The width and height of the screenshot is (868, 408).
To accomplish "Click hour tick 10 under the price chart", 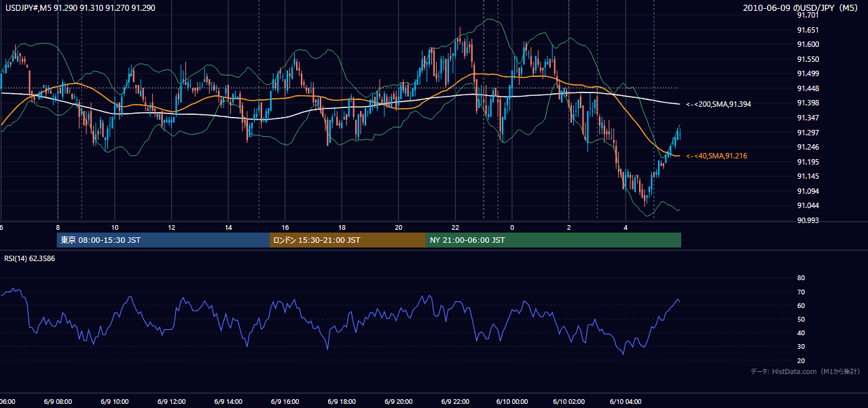I will 115,227.
